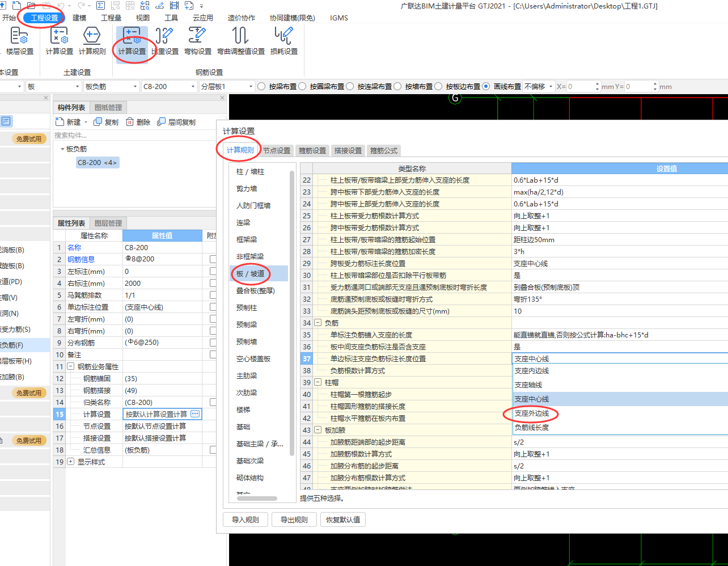Click 导出规则 button
This screenshot has width=728, height=566.
click(x=294, y=519)
